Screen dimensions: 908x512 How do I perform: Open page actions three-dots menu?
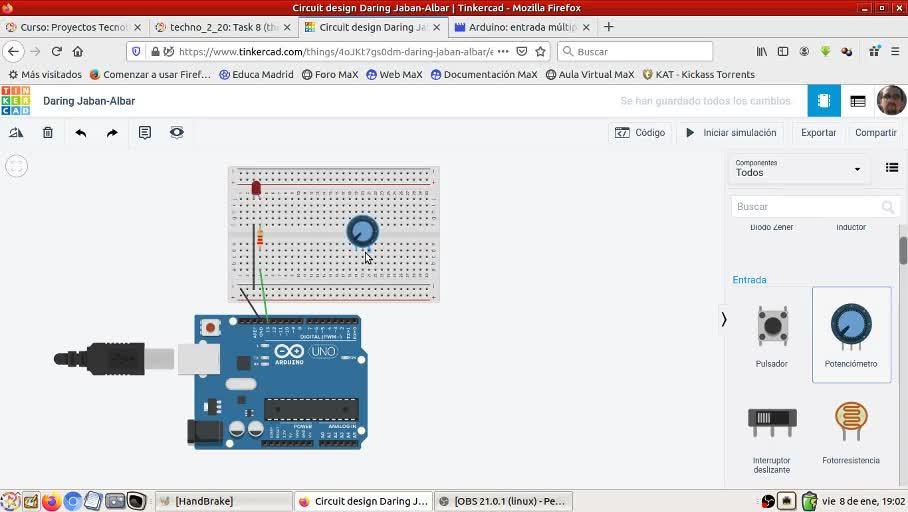coord(503,51)
